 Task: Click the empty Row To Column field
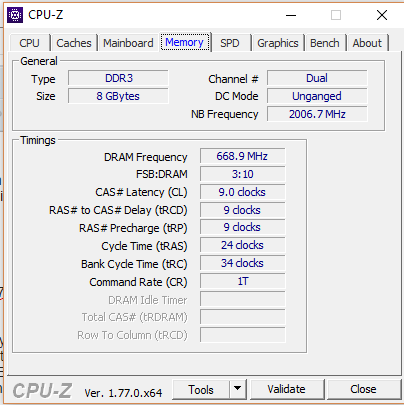click(x=243, y=335)
